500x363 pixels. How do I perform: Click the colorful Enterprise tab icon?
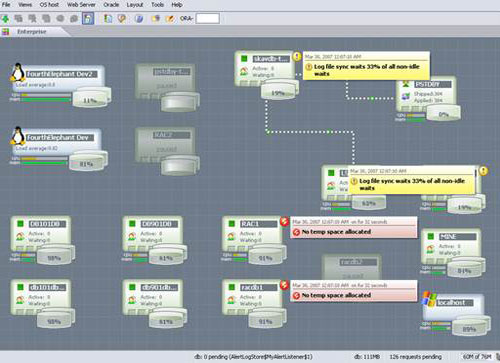tap(5, 32)
